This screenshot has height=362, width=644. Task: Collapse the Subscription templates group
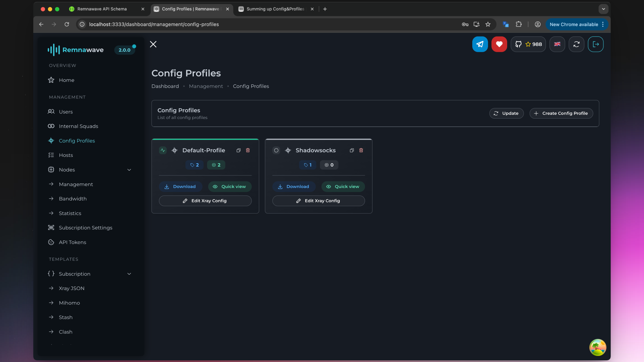(x=129, y=274)
